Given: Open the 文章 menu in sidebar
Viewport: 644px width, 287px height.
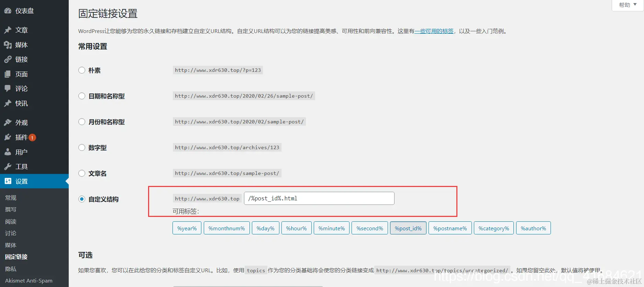Looking at the screenshot, I should 34,30.
